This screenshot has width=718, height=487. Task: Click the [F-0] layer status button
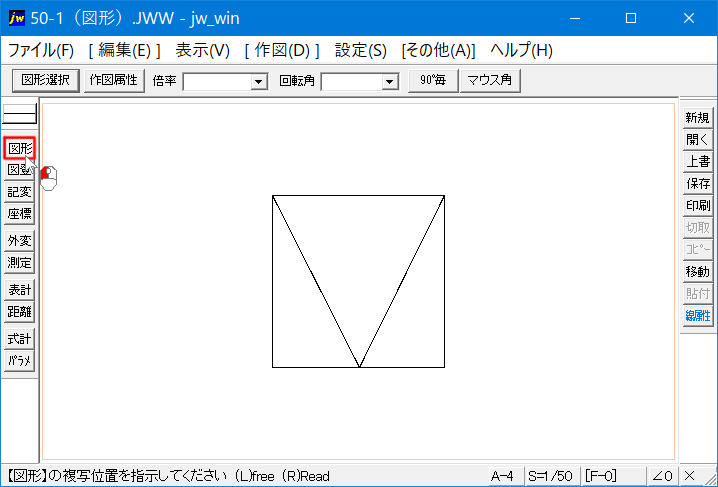click(x=614, y=476)
